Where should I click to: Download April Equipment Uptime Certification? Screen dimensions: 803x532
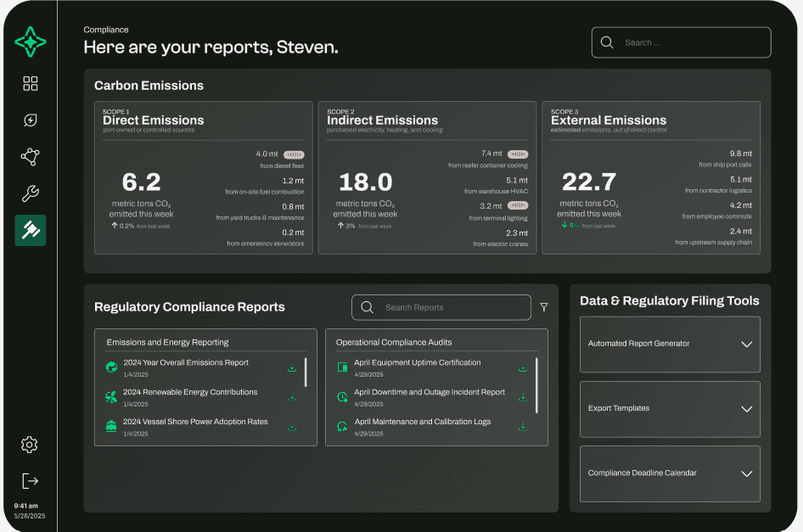pyautogui.click(x=523, y=368)
